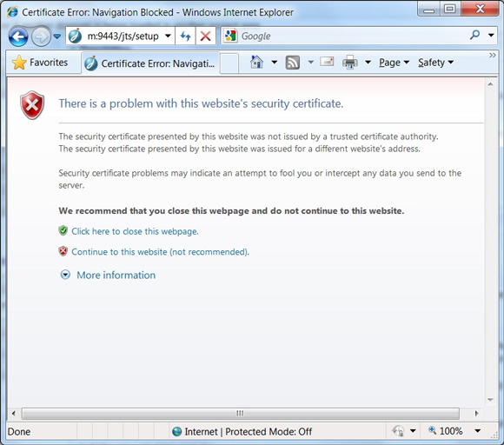Click the 'Click here to close this webpage' link
504x445 pixels.
click(x=135, y=231)
